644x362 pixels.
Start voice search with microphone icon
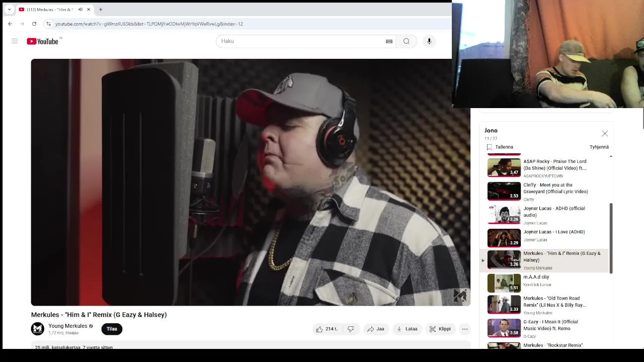429,41
